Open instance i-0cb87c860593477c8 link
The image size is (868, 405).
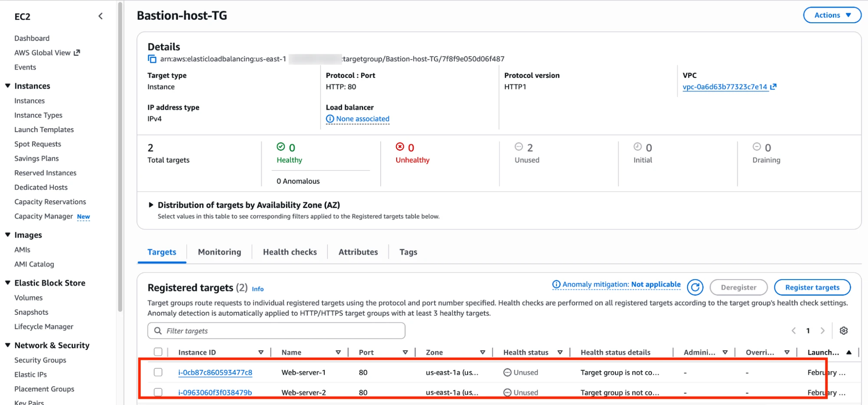click(x=215, y=372)
